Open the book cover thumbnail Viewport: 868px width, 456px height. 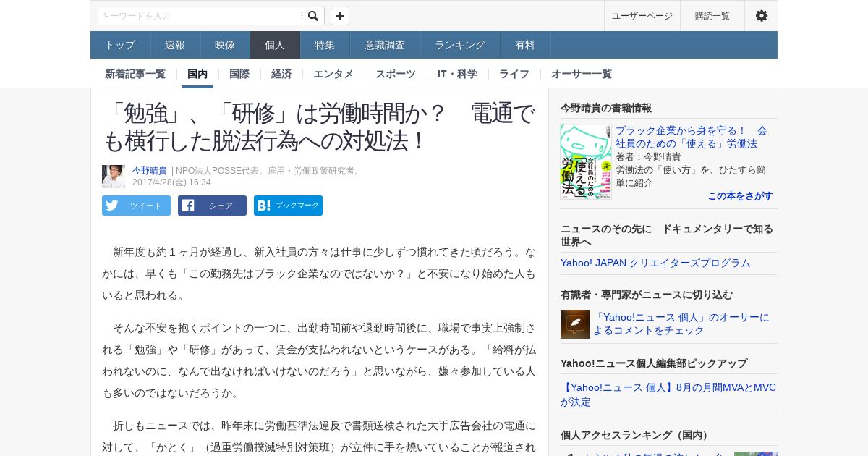[586, 161]
